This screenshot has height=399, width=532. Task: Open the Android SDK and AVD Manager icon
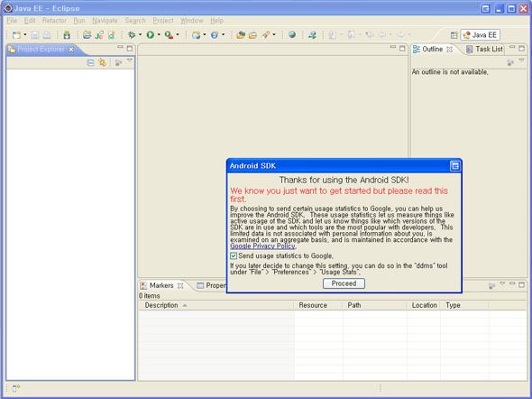point(67,35)
